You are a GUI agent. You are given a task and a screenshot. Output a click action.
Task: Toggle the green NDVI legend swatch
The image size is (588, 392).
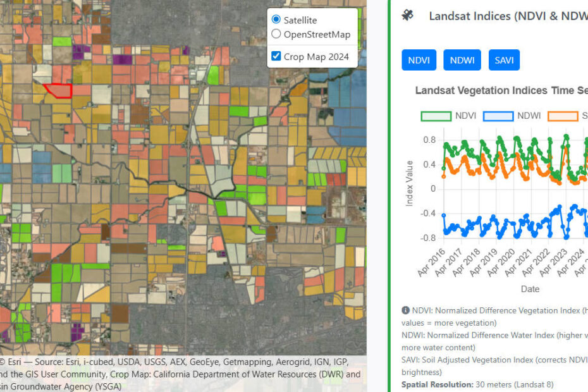[x=437, y=116]
